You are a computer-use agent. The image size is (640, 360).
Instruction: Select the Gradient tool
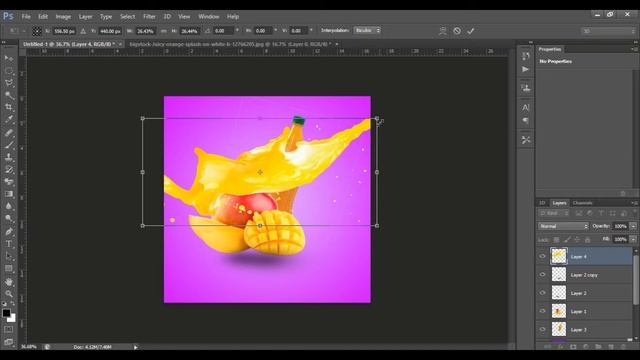(9, 194)
